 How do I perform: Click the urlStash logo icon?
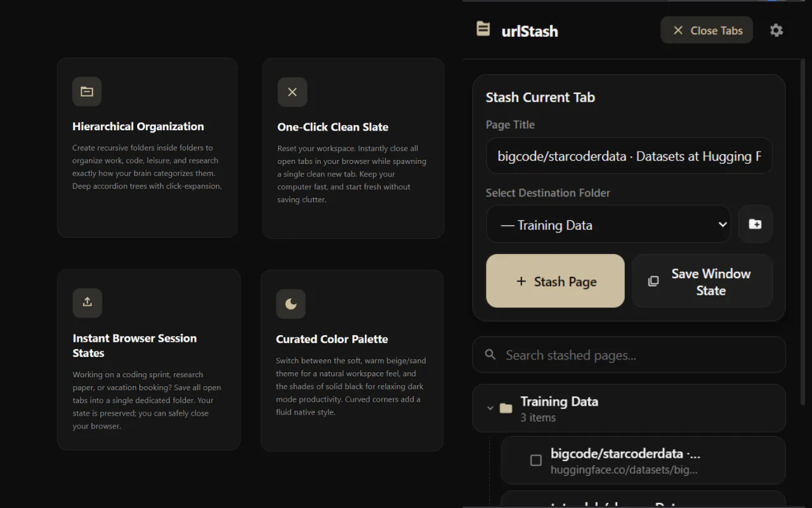click(483, 29)
